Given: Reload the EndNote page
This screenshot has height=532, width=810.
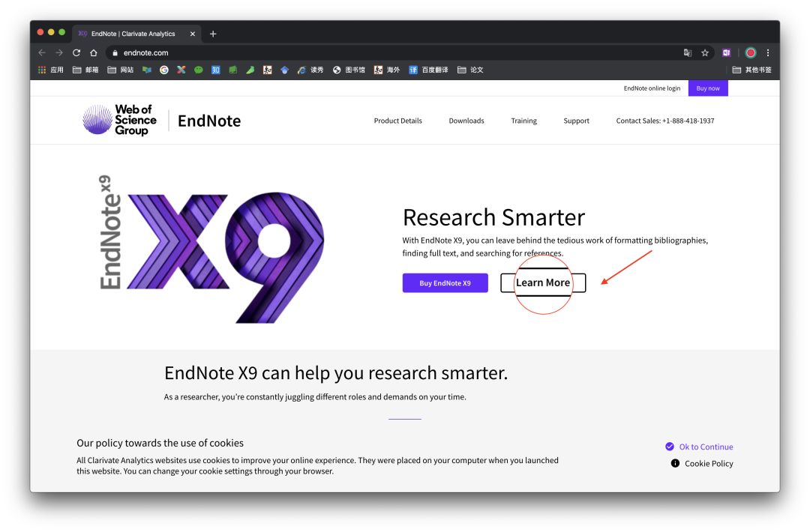Looking at the screenshot, I should (76, 52).
